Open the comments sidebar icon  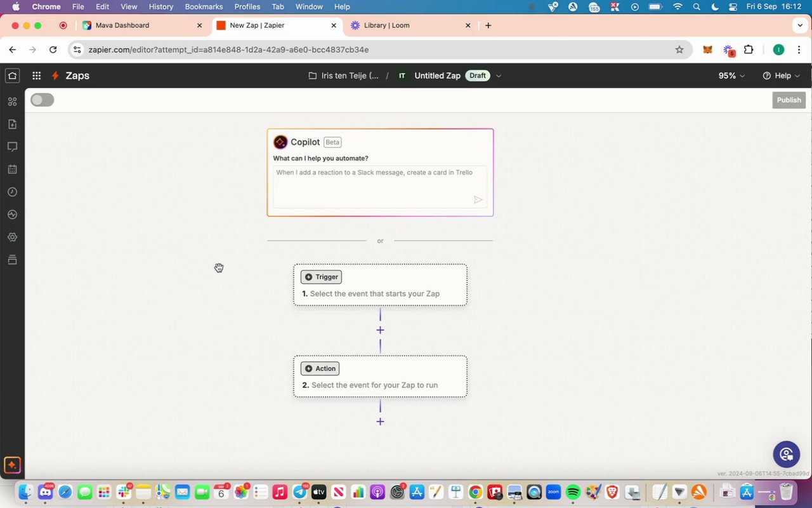12,147
